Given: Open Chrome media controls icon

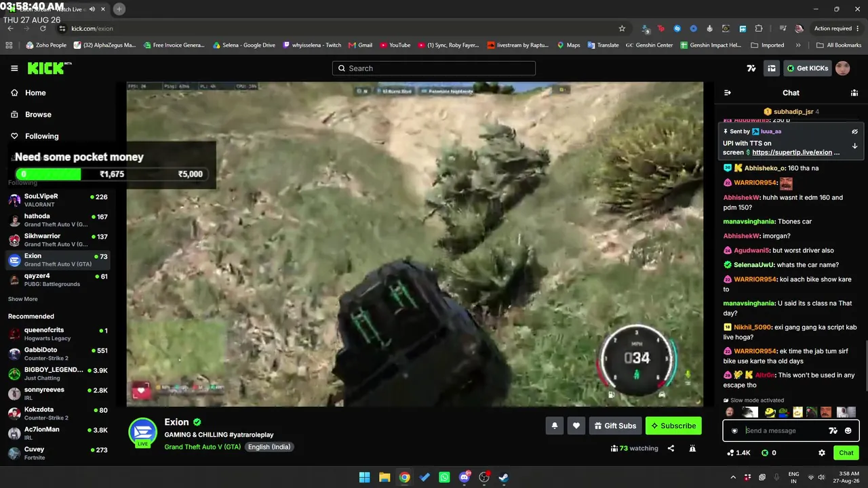Looking at the screenshot, I should coord(783,28).
